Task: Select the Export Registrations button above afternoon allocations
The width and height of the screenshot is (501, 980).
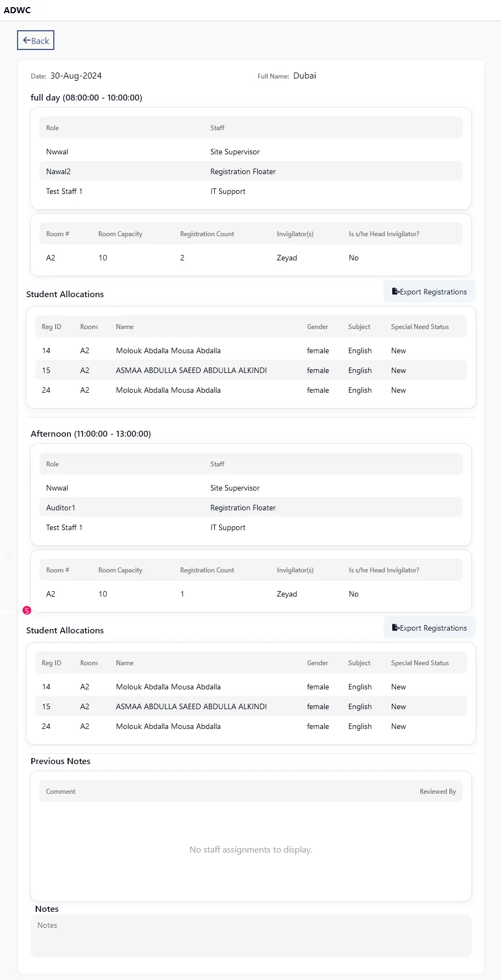Action: click(x=429, y=627)
